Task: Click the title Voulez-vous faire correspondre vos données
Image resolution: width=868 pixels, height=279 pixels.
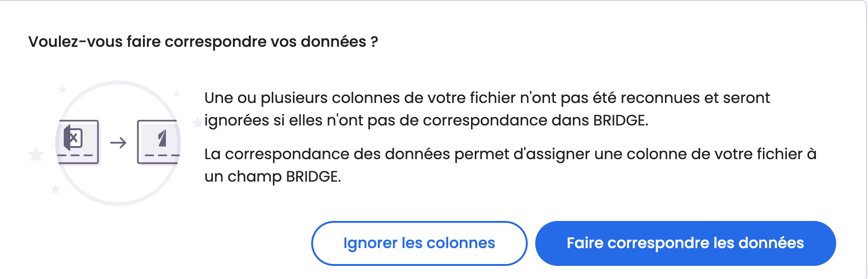Action: [203, 42]
